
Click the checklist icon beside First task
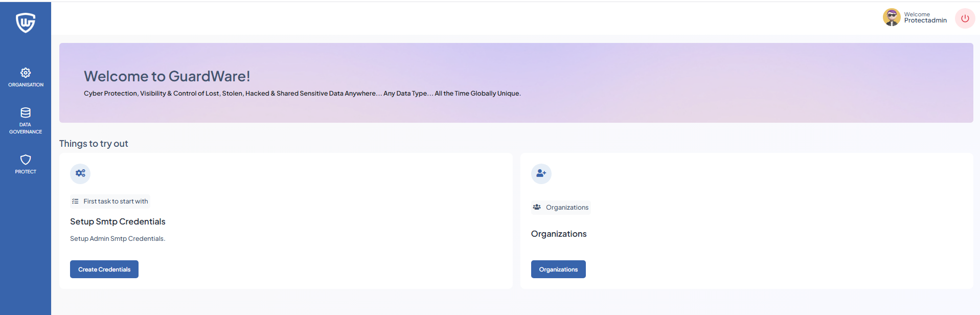(75, 201)
